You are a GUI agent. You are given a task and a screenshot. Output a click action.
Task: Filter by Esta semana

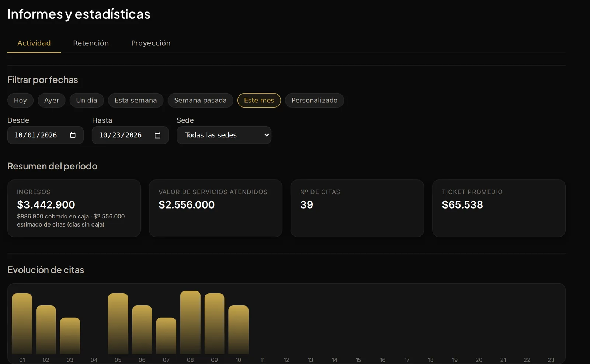136,100
